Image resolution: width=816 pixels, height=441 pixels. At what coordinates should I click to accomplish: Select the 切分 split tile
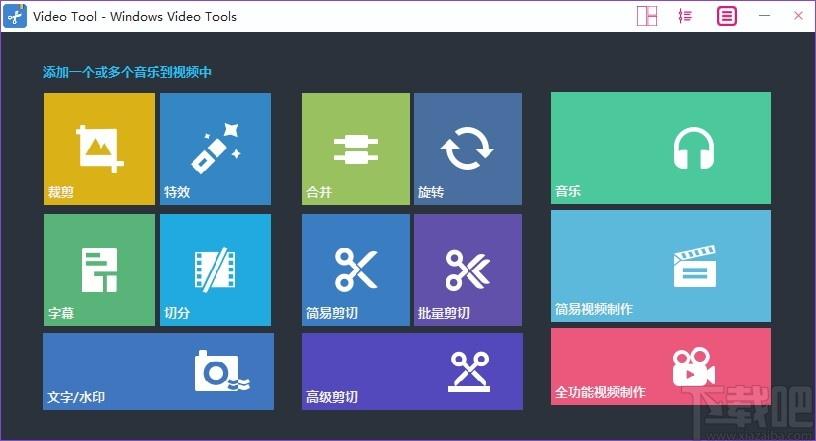click(x=215, y=270)
